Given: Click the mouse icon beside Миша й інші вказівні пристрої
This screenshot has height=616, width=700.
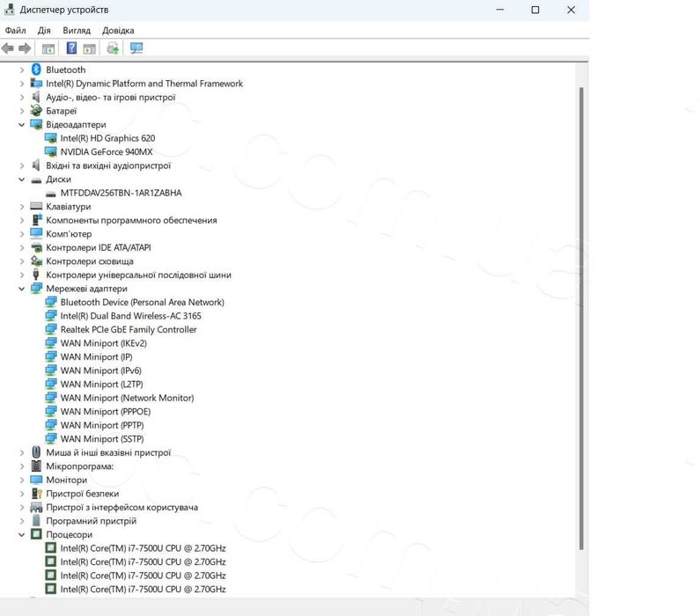Looking at the screenshot, I should tap(36, 452).
